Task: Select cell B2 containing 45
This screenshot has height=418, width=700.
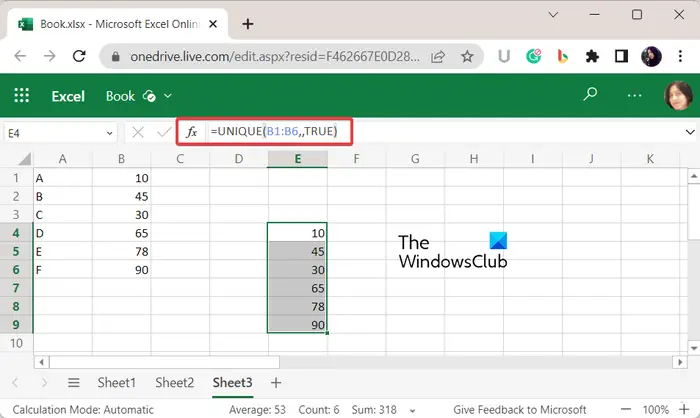Action: [121, 196]
